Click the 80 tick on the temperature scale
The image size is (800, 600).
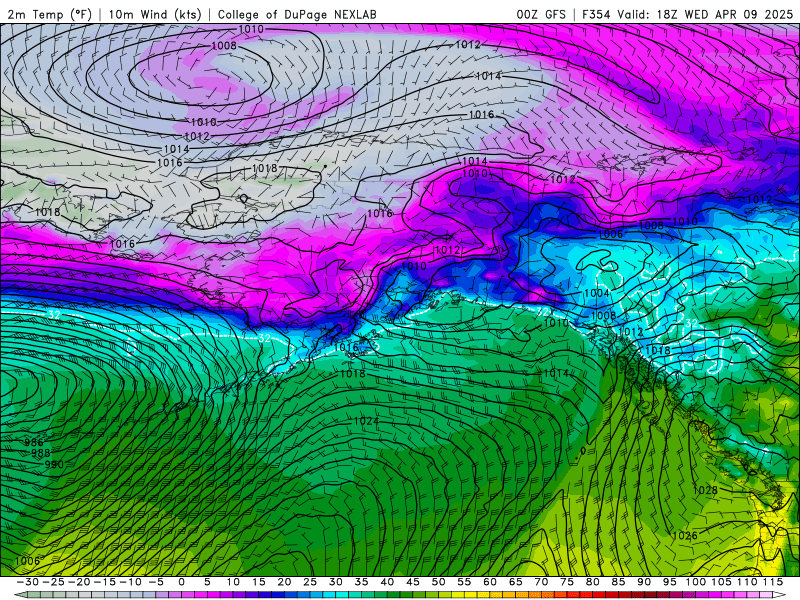(592, 582)
